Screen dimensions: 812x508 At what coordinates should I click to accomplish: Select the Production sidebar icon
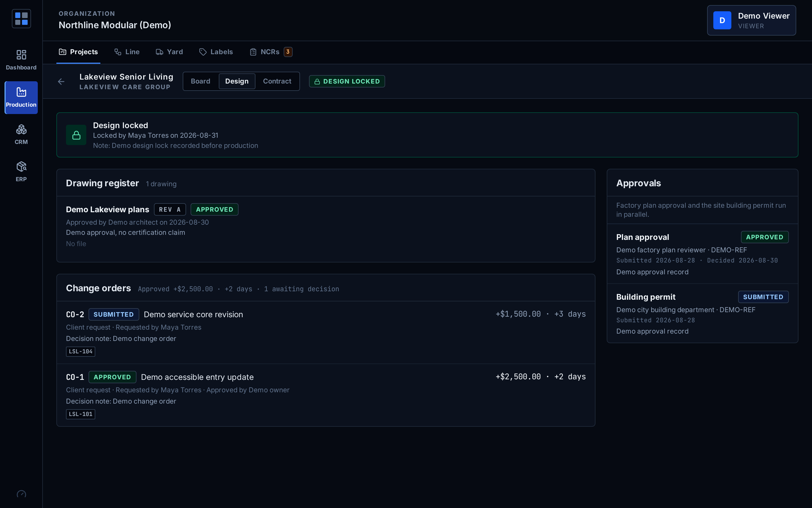pos(21,97)
